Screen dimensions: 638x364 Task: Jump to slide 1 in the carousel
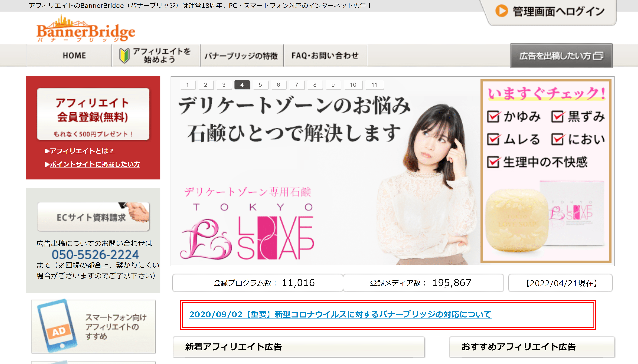tap(188, 85)
